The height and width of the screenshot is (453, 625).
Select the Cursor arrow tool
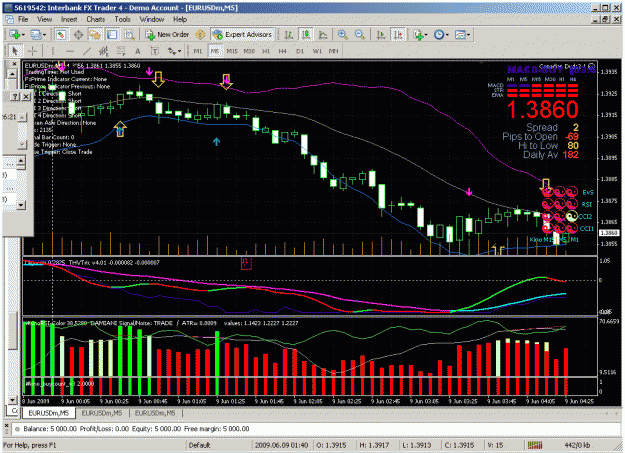15,51
